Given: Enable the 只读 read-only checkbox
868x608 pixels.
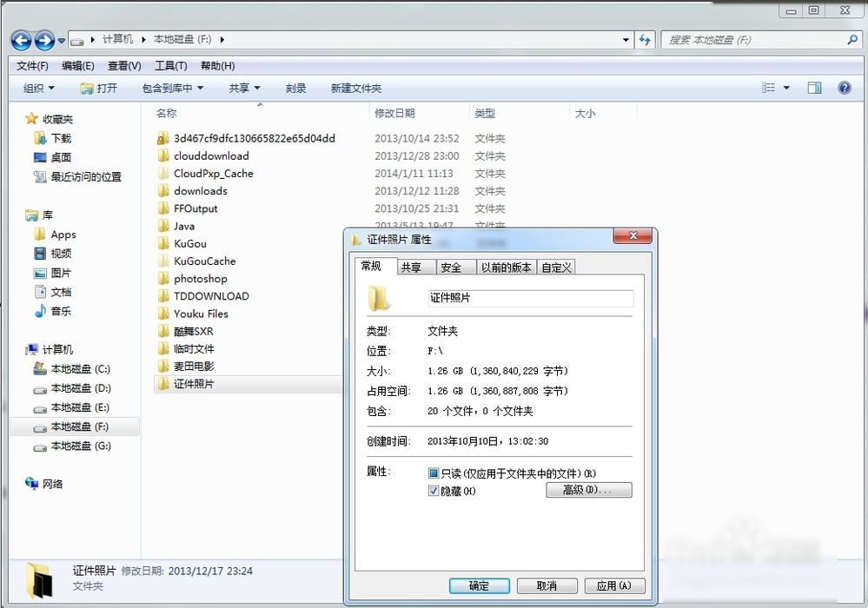Looking at the screenshot, I should (434, 473).
